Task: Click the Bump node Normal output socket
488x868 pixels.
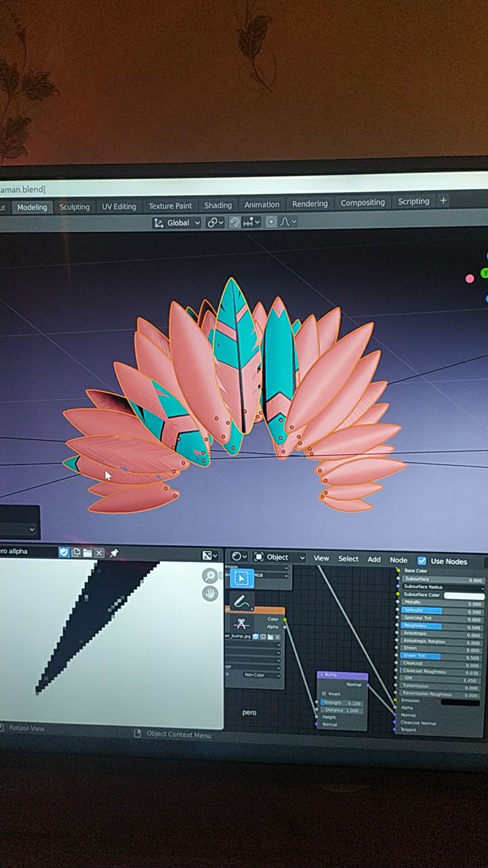Action: (x=368, y=685)
